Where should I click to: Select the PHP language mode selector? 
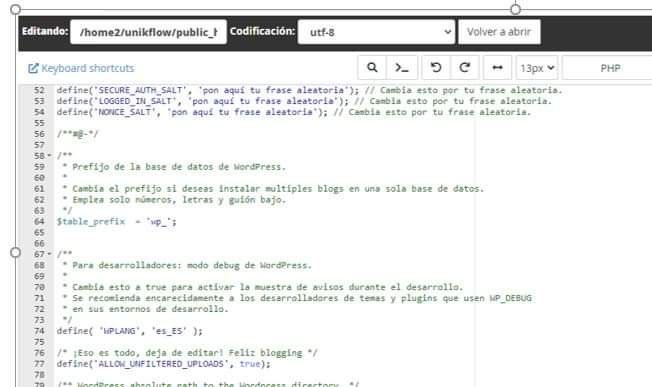tap(610, 68)
